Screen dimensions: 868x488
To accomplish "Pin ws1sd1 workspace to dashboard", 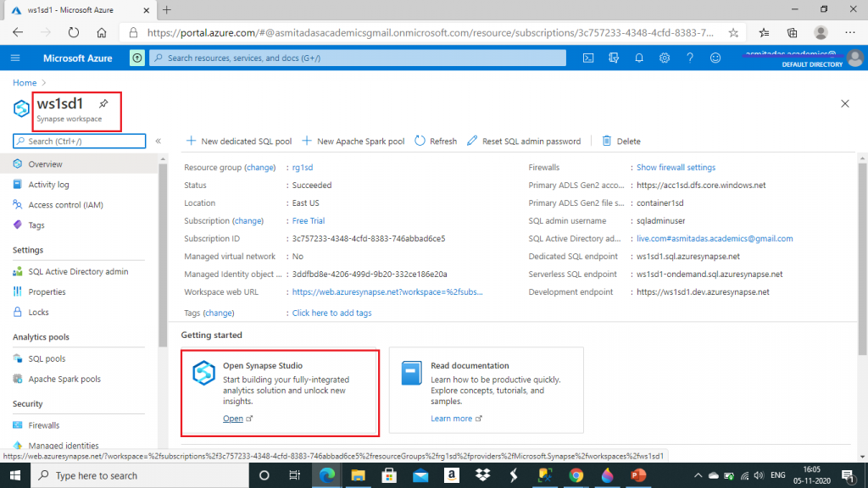I will [x=103, y=103].
